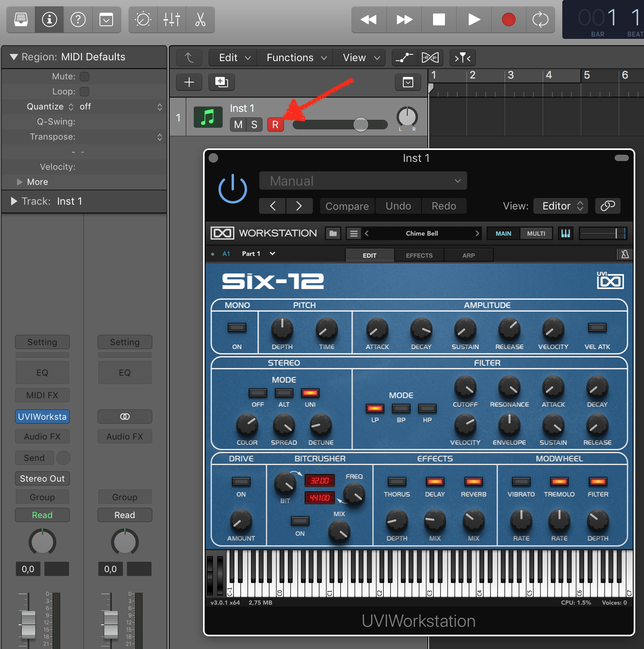This screenshot has width=644, height=649.
Task: Switch to MULTI view tab
Action: [x=536, y=233]
